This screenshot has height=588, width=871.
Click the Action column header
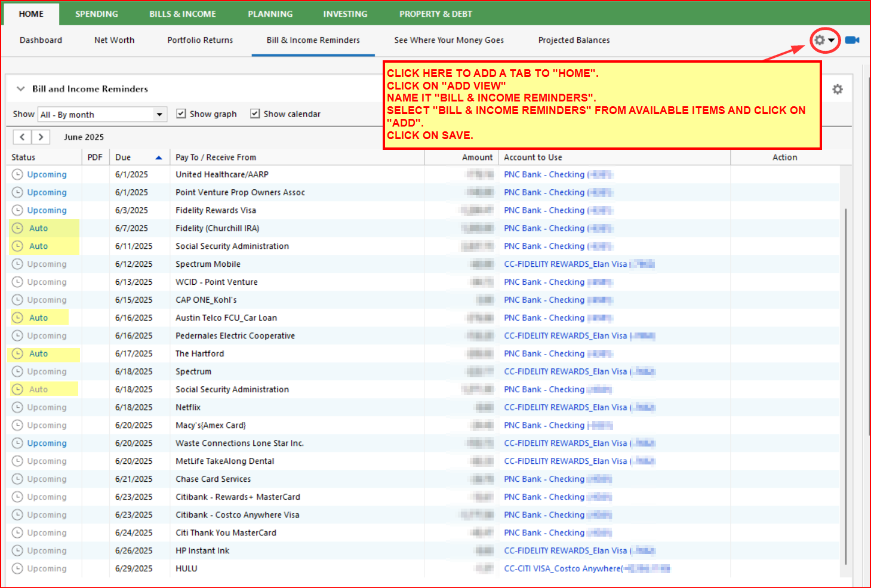pyautogui.click(x=785, y=158)
